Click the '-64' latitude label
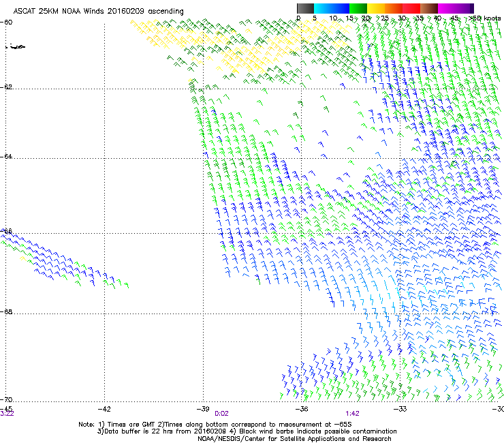This screenshot has height=443, width=504. 6,157
